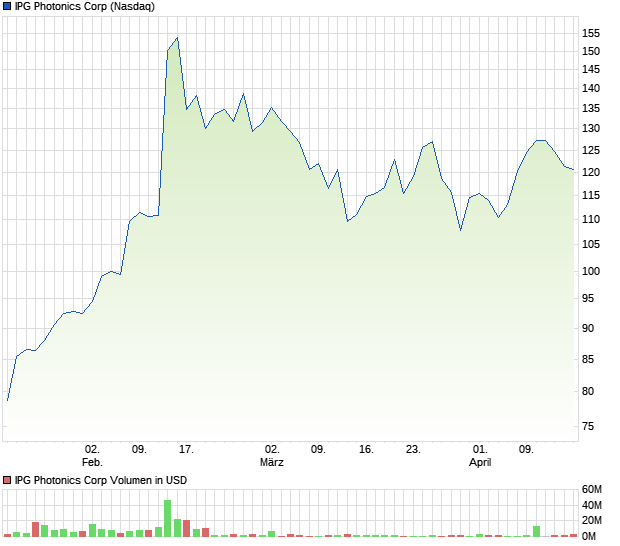Click the green April volume bar near 09.

tap(536, 531)
